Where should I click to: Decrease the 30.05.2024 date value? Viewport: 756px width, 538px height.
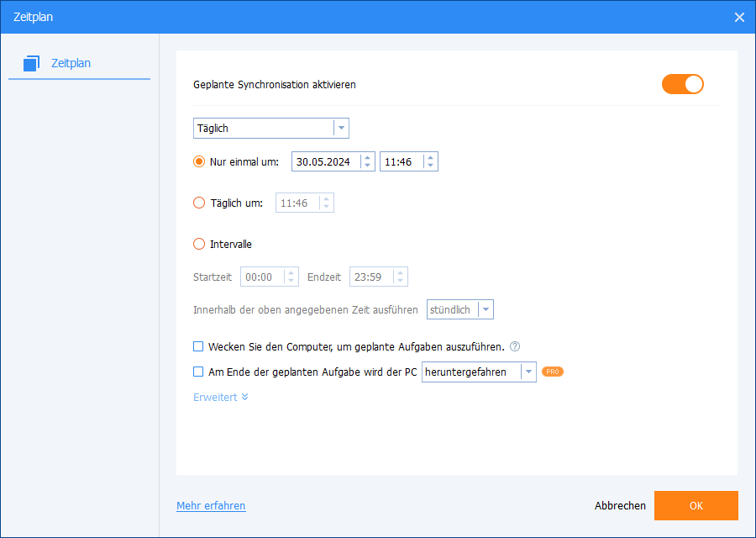point(367,166)
